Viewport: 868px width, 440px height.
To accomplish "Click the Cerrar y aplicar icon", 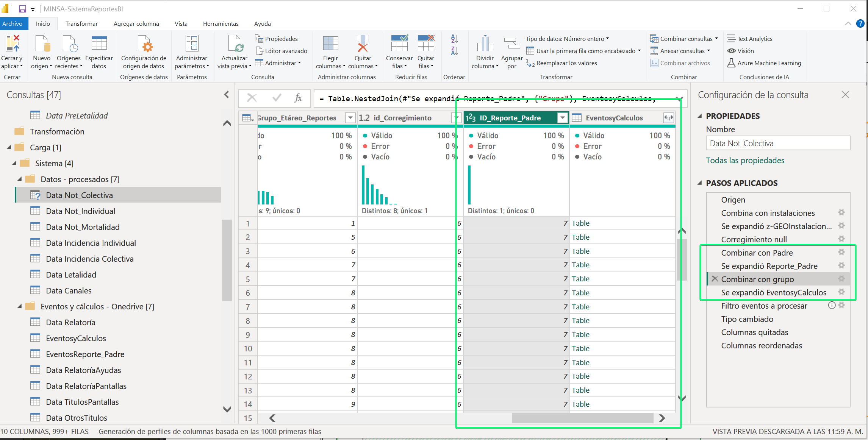I will click(x=13, y=44).
